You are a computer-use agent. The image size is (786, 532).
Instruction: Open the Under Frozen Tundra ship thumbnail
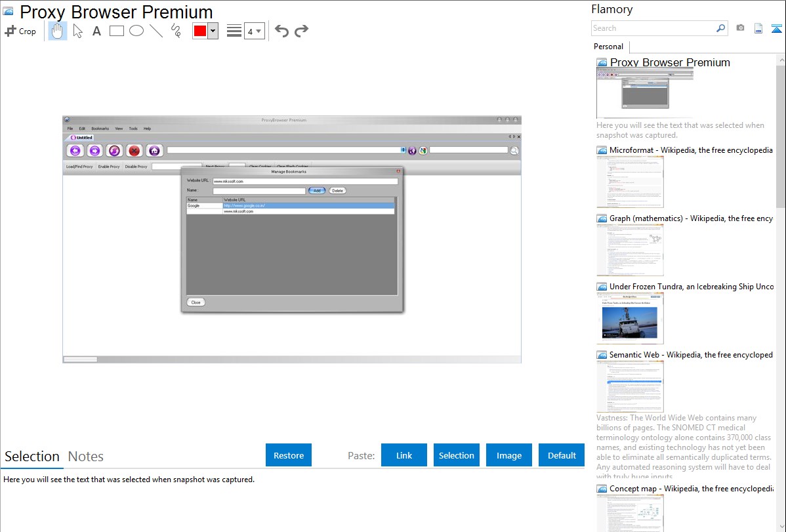click(630, 318)
